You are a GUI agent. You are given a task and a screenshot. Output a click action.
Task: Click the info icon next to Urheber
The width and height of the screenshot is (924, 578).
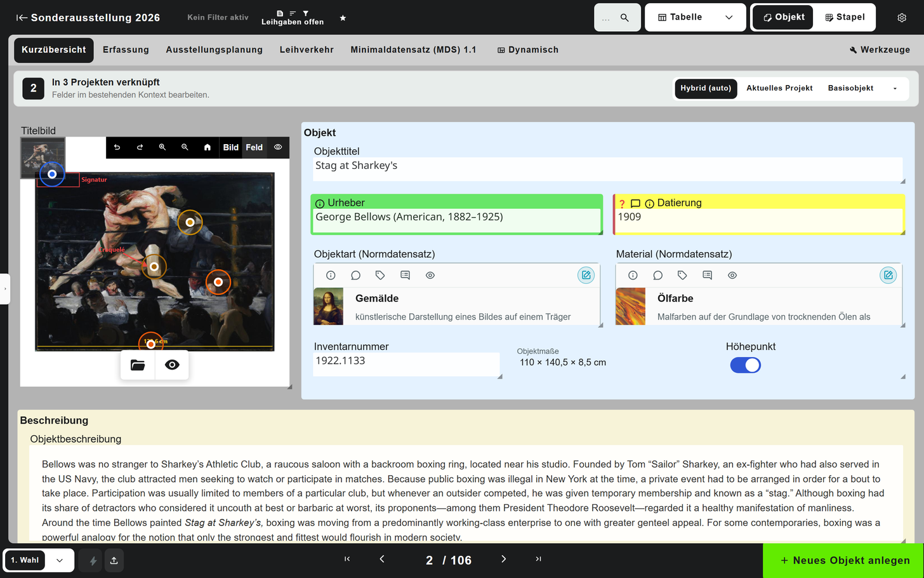point(320,203)
